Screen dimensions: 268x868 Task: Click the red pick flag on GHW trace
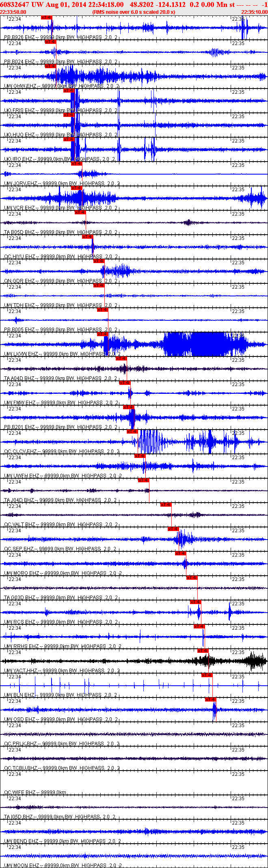[x=50, y=66]
